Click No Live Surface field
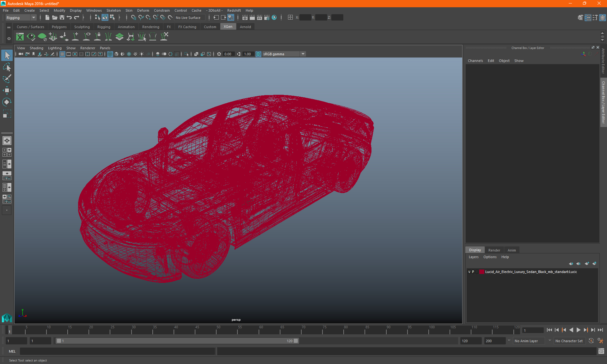607x364 pixels. tap(190, 18)
